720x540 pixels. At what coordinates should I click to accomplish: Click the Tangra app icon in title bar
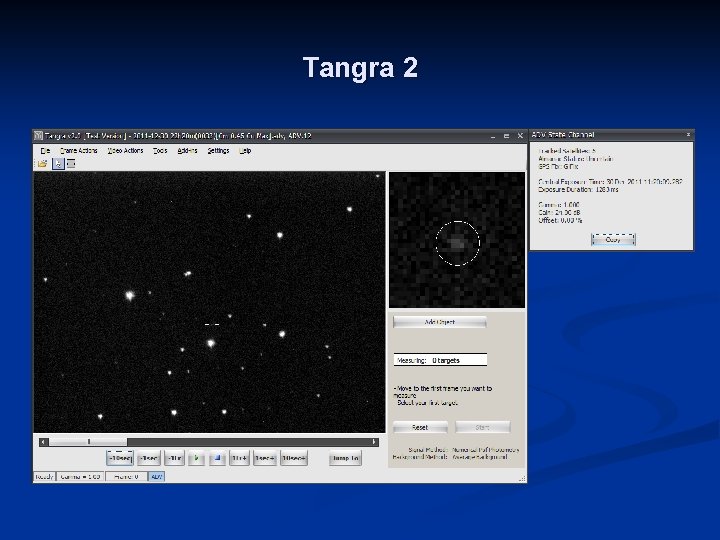point(39,136)
